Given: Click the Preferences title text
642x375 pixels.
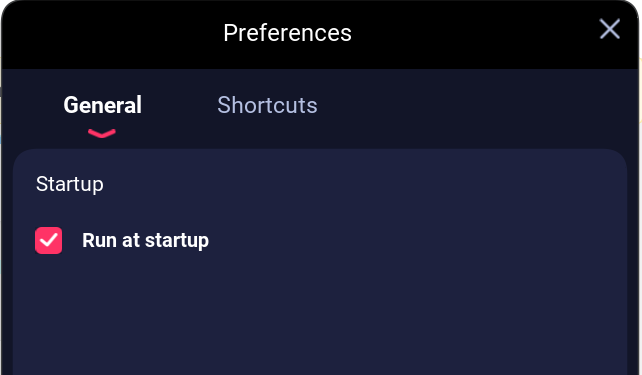Looking at the screenshot, I should [x=287, y=33].
